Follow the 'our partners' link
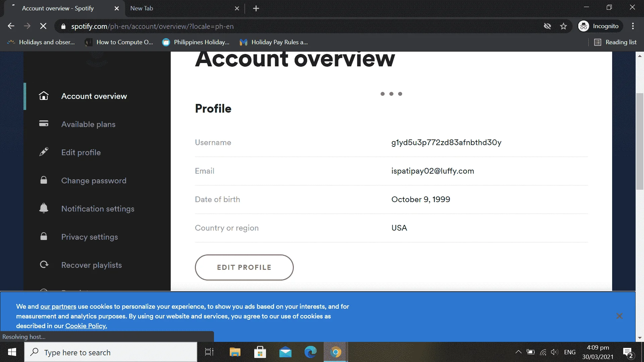Image resolution: width=644 pixels, height=362 pixels. [58, 306]
